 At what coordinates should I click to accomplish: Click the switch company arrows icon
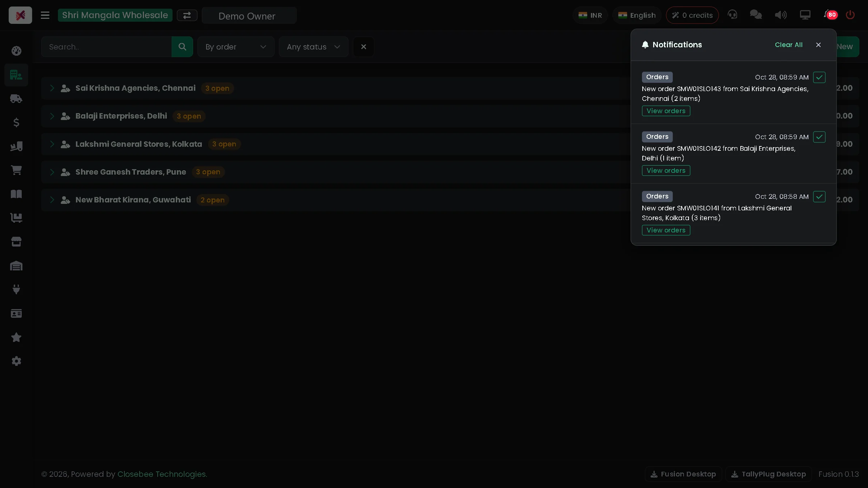[x=187, y=15]
